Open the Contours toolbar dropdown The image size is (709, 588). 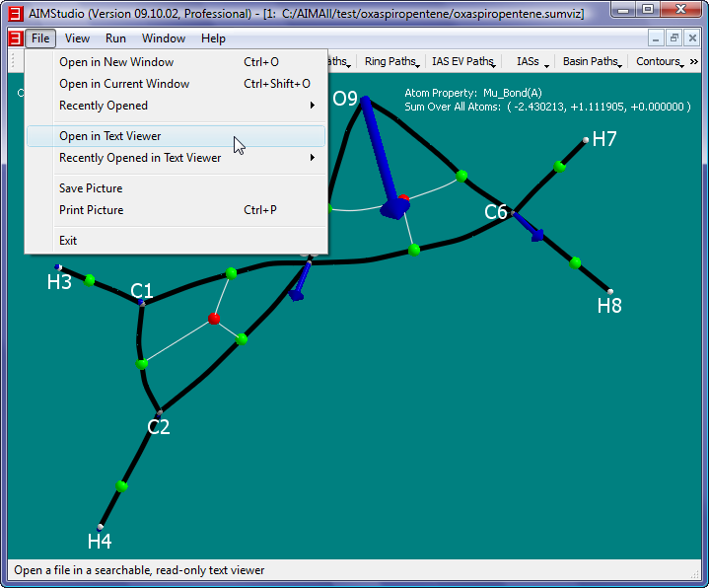tap(660, 61)
